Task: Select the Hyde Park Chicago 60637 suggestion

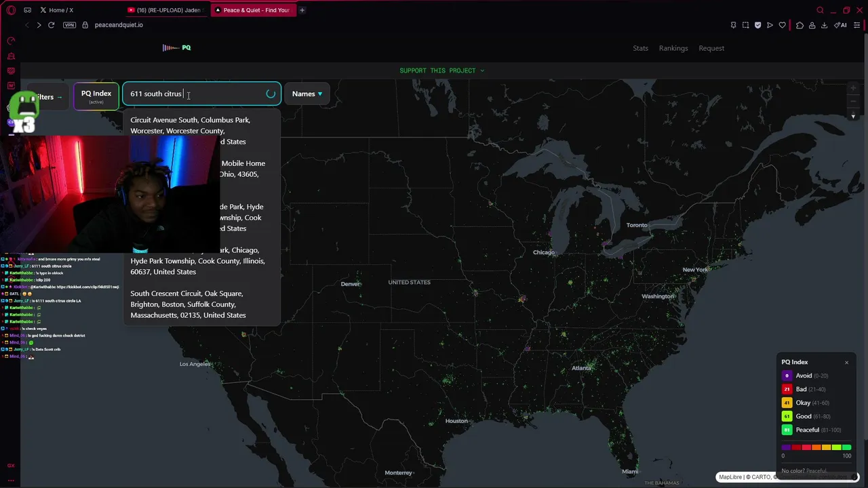Action: click(x=201, y=261)
